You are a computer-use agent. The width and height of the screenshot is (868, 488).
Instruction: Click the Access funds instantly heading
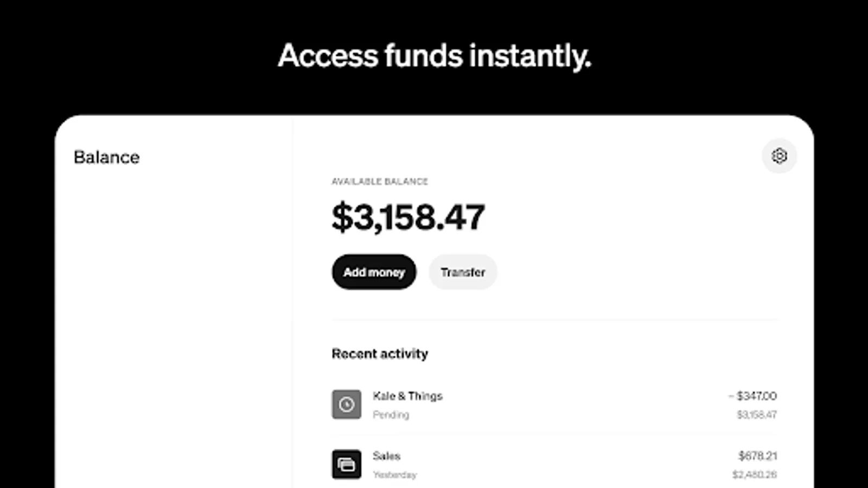pos(434,55)
